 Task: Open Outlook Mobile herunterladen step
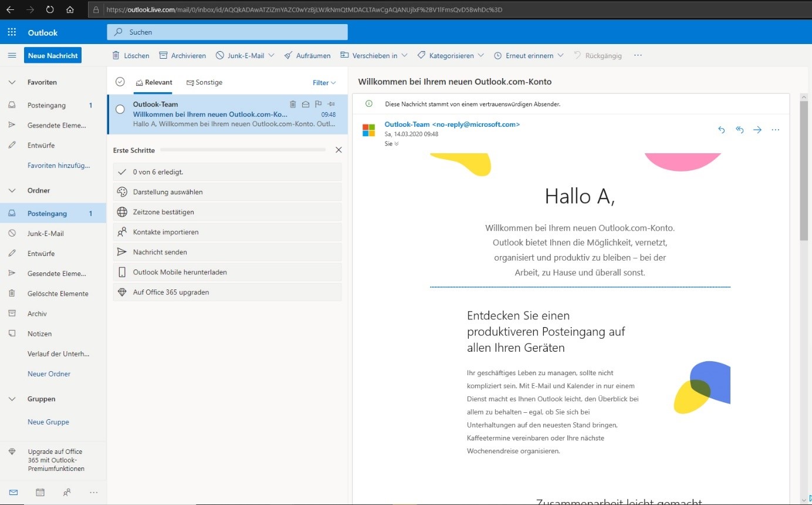pyautogui.click(x=228, y=272)
